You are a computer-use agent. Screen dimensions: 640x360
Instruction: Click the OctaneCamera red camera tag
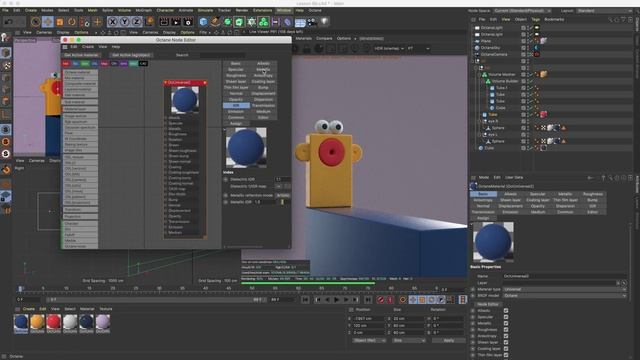[x=537, y=54]
